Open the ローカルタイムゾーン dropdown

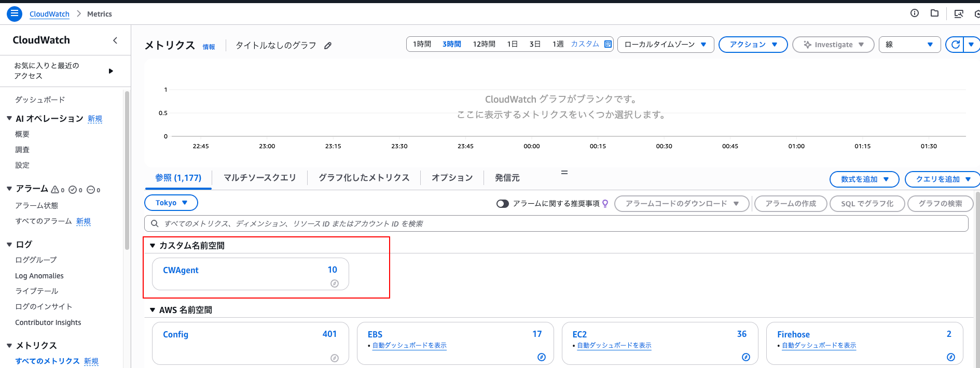[x=665, y=45]
